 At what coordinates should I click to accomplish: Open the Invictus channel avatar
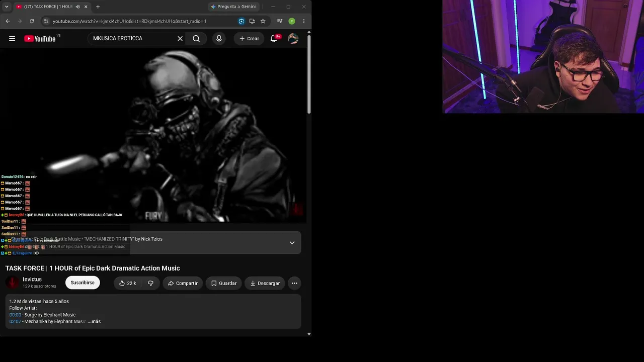(x=13, y=283)
